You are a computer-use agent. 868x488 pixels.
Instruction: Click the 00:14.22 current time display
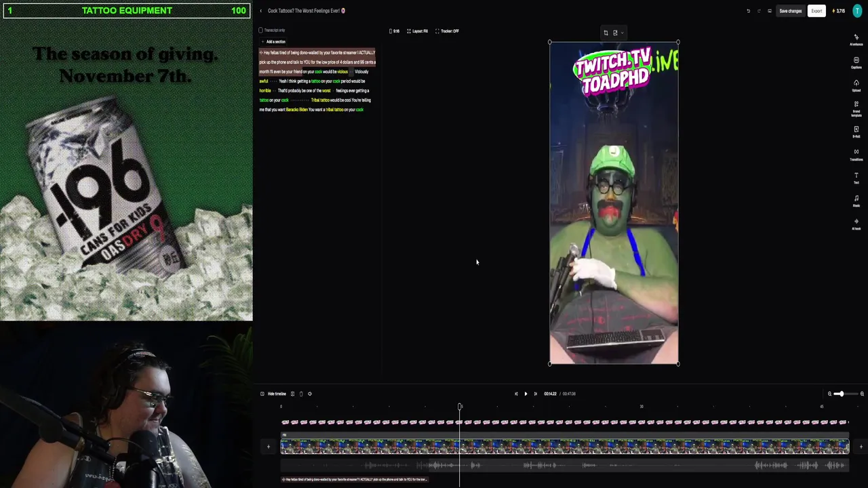tap(550, 394)
